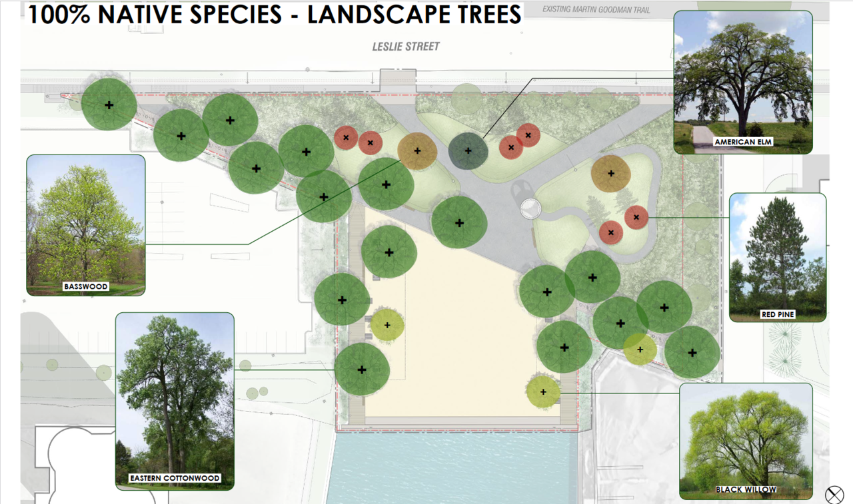Click the Red Pine caption label
Screen dimensions: 853x504
tap(778, 314)
